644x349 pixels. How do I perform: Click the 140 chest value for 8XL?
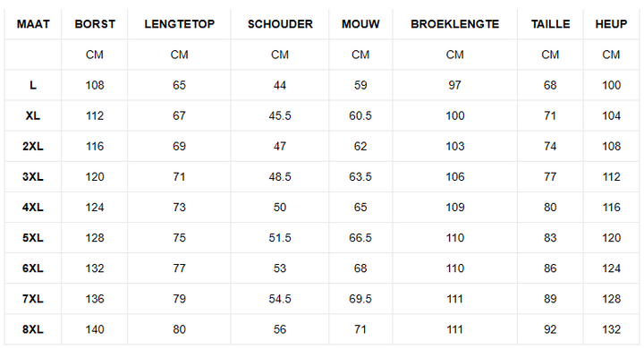click(x=95, y=329)
